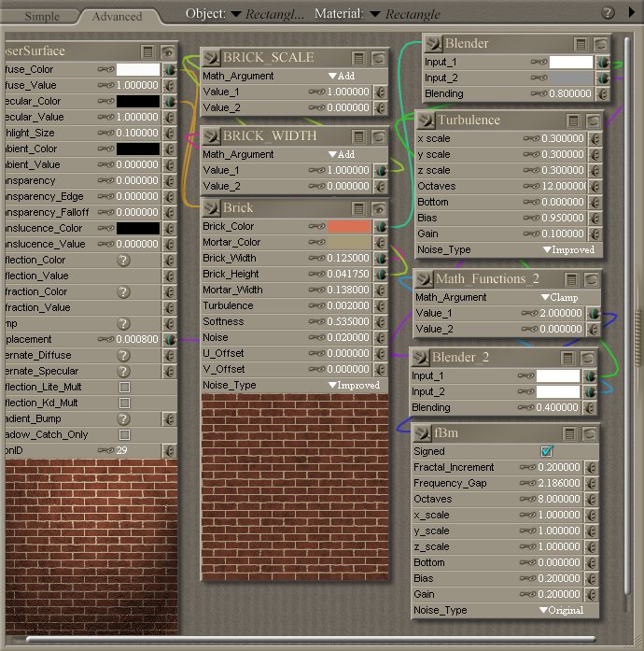
Task: Switch to the Simple tab
Action: [x=42, y=16]
